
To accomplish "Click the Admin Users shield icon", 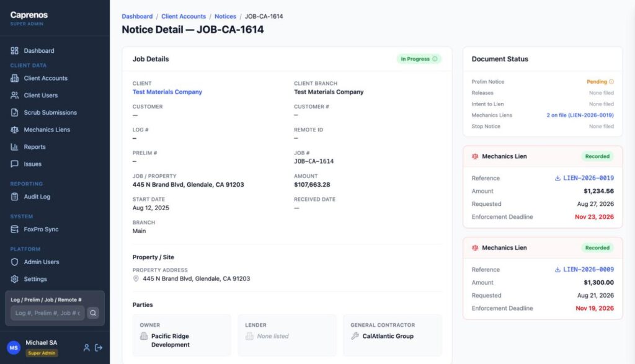I will coord(15,262).
